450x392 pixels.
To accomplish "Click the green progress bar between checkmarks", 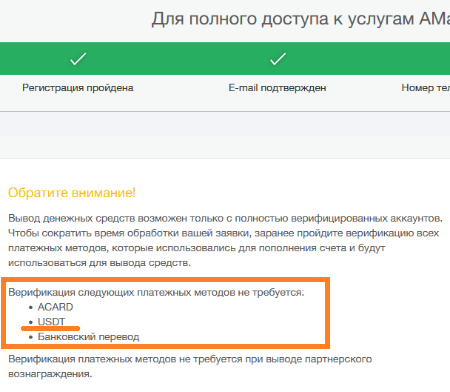I will click(178, 59).
